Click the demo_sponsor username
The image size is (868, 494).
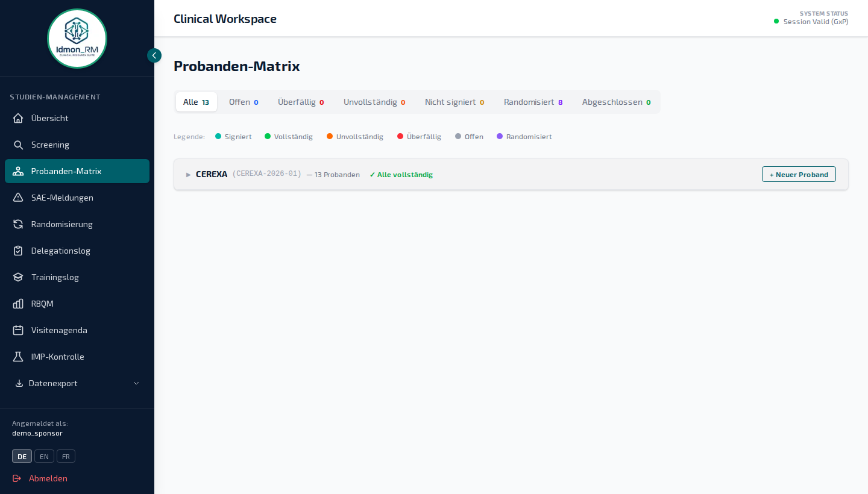(x=37, y=433)
